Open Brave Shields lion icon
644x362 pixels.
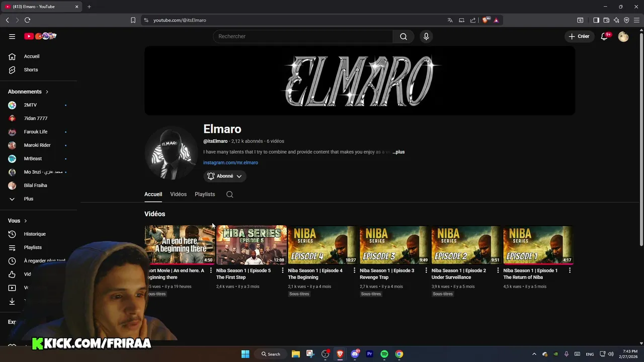(485, 20)
